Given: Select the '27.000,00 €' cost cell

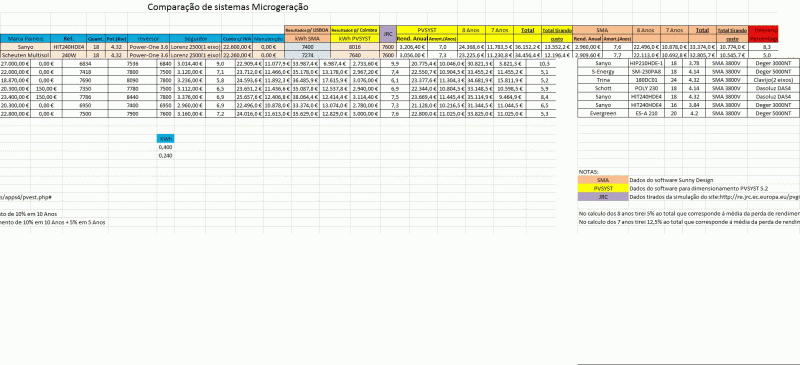Looking at the screenshot, I should pyautogui.click(x=15, y=63).
